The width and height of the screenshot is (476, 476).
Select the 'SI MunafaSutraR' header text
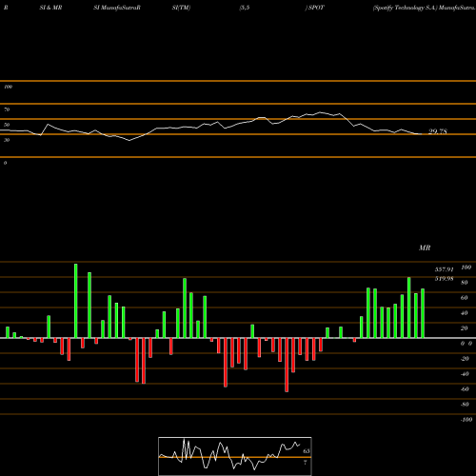coord(117,8)
